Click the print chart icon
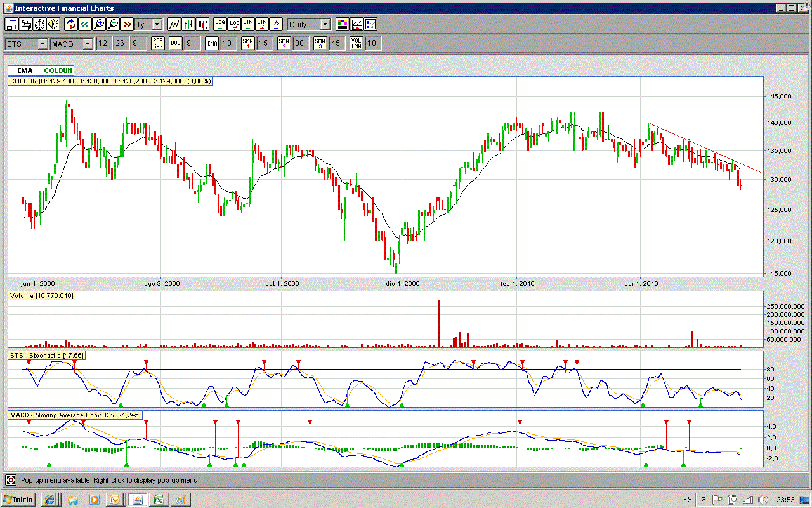This screenshot has height=508, width=812. pyautogui.click(x=26, y=24)
